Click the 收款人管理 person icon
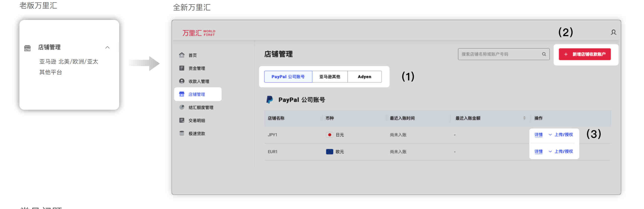The image size is (644, 209). click(x=182, y=81)
